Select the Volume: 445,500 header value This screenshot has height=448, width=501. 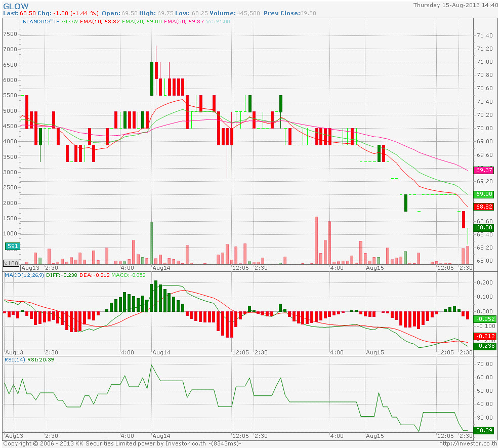point(235,13)
